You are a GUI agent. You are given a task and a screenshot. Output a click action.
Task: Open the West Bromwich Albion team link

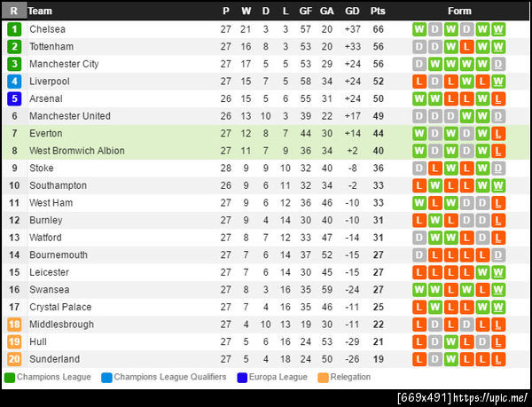77,151
